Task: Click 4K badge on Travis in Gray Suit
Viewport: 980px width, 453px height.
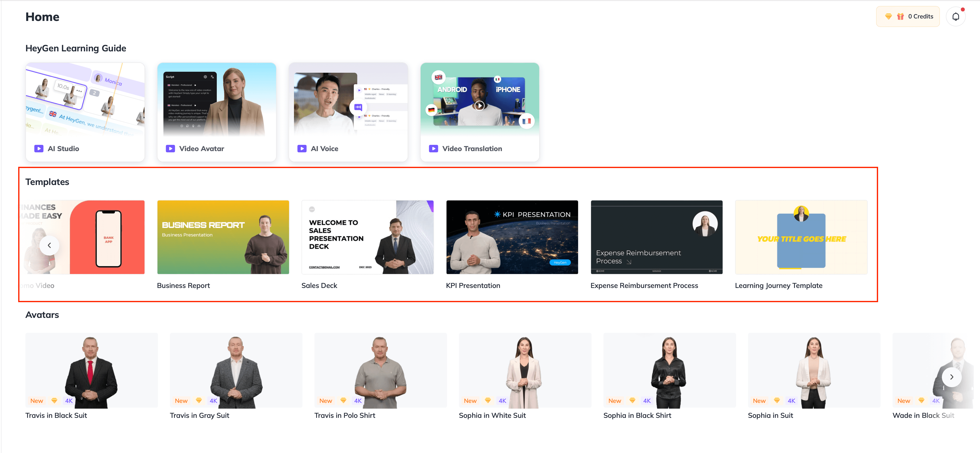Action: coord(214,400)
